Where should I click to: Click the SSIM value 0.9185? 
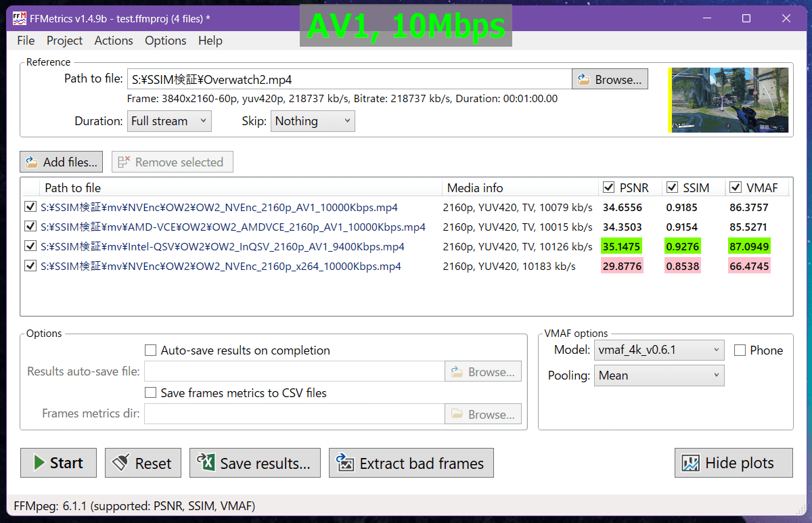tap(681, 207)
